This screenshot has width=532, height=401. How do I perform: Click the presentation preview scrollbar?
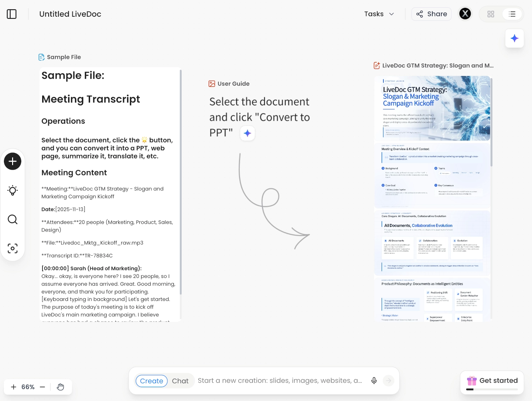click(x=492, y=122)
